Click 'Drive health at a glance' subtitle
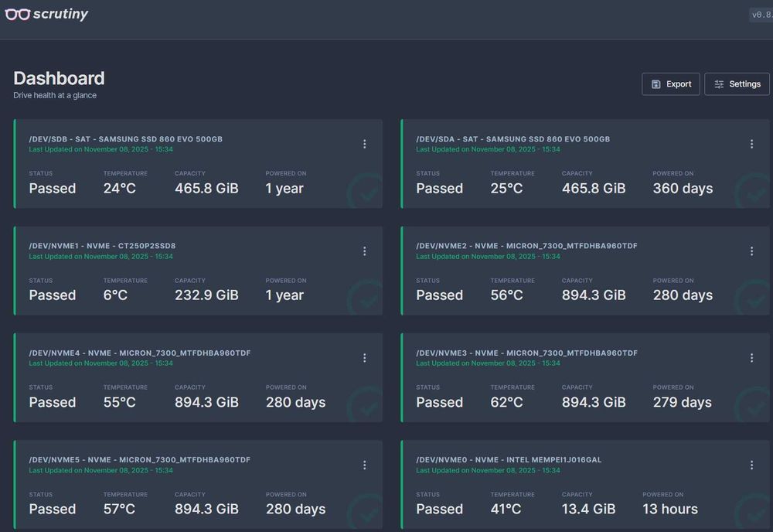 tap(55, 95)
